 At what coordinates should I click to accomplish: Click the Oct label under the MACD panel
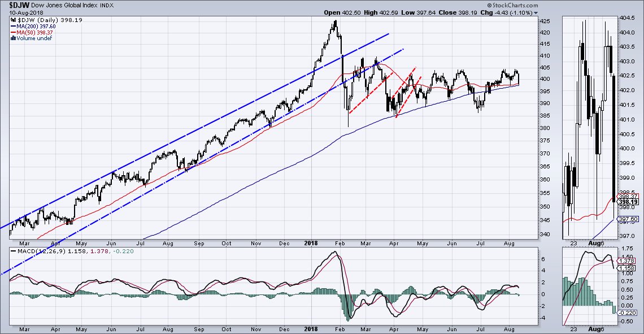(226, 329)
